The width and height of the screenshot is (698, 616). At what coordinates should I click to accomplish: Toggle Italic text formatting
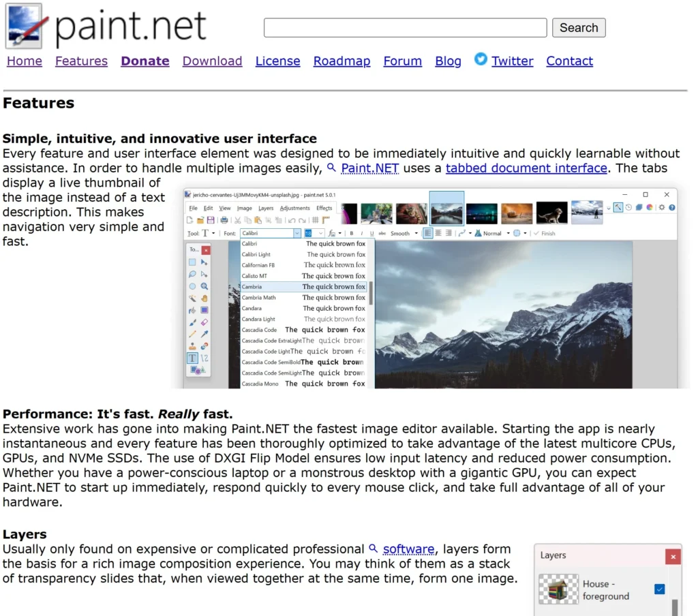click(x=361, y=233)
